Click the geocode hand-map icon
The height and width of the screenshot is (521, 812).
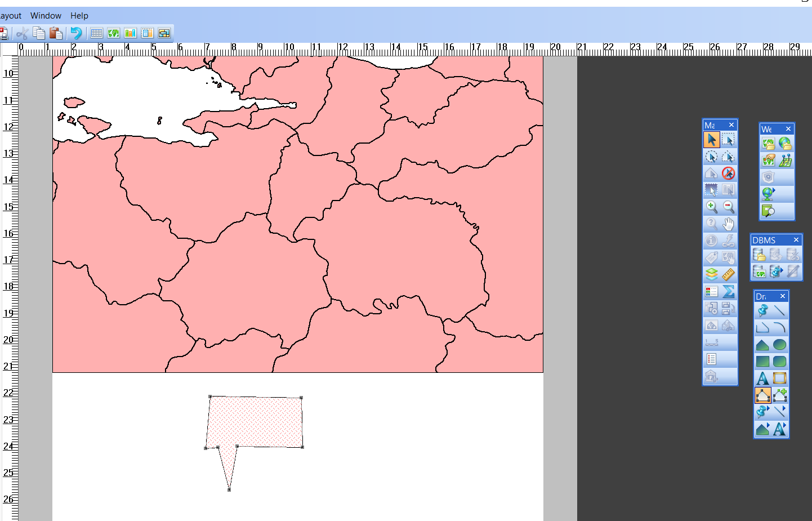pos(769,161)
